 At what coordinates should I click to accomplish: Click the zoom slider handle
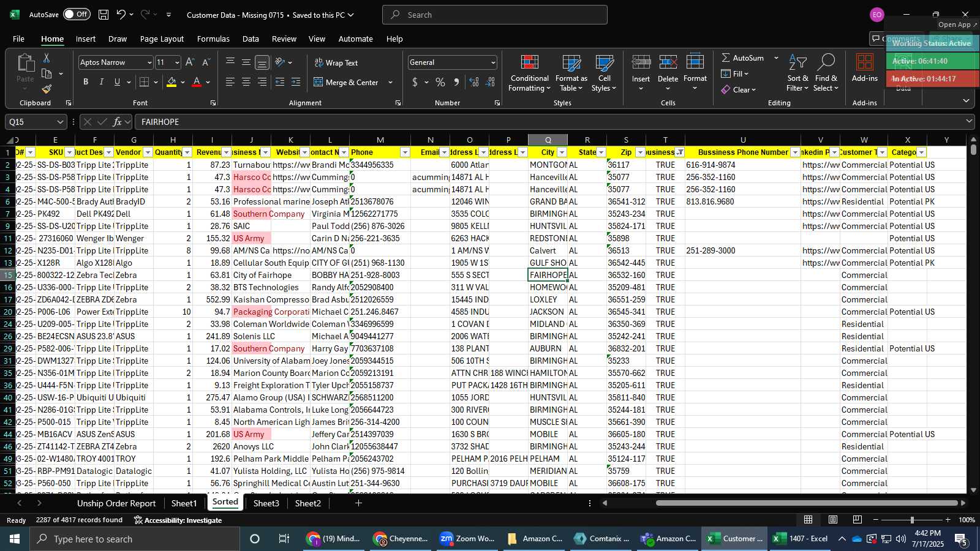[912, 520]
